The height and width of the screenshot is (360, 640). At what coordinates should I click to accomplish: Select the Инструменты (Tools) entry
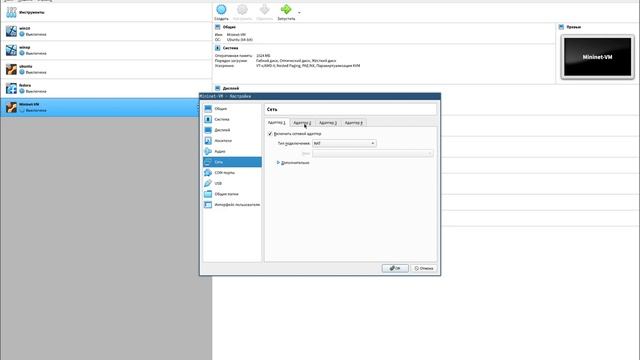[106, 12]
